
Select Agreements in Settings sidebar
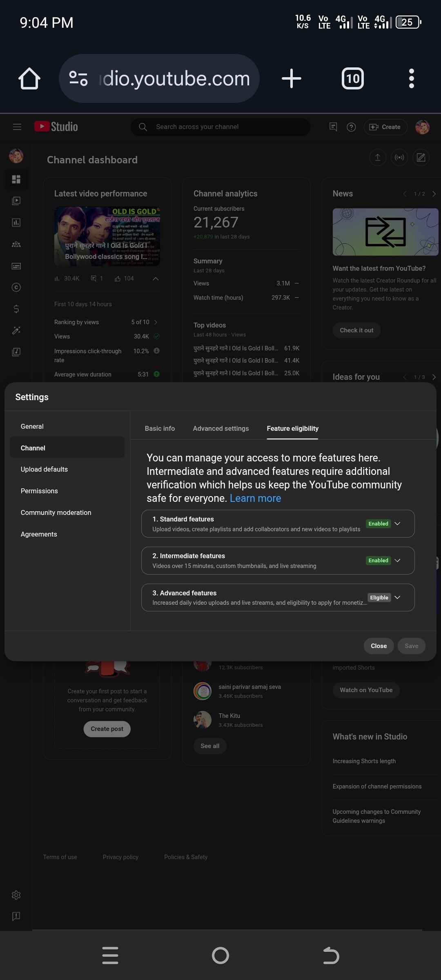pos(67,534)
